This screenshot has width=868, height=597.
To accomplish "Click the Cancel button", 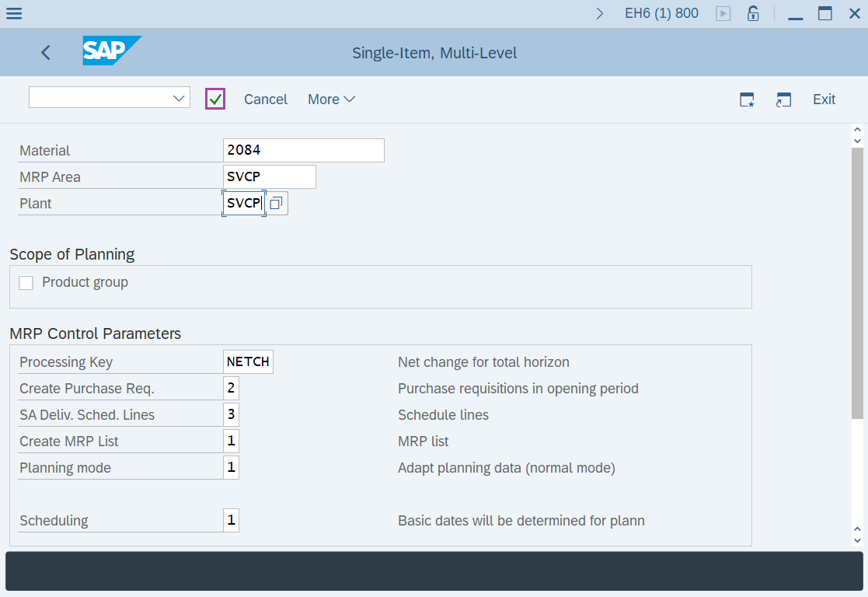I will (x=265, y=99).
